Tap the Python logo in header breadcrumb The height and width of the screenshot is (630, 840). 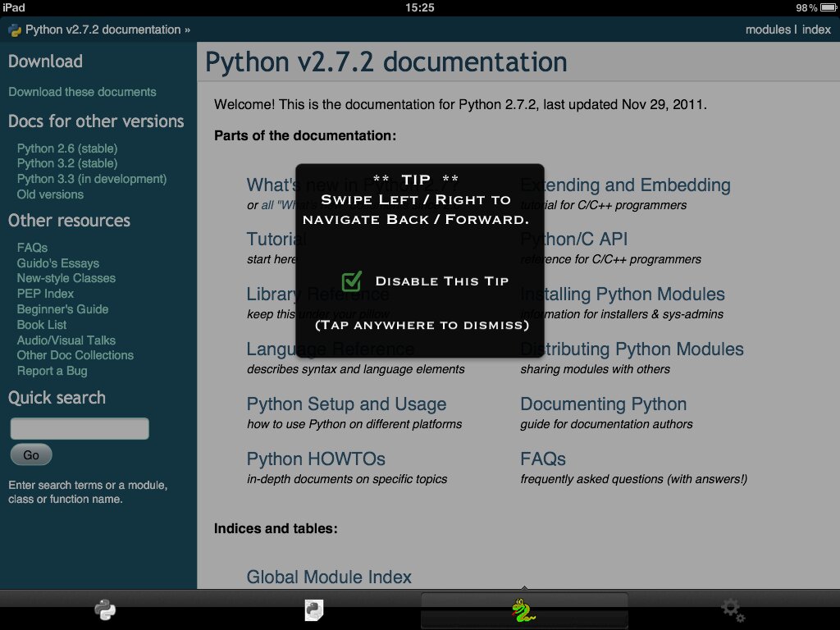coord(15,30)
